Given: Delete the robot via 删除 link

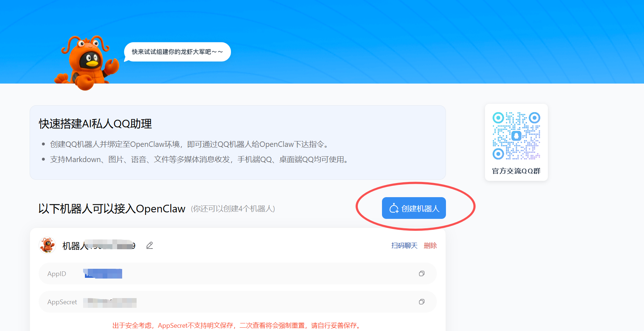Looking at the screenshot, I should 430,246.
